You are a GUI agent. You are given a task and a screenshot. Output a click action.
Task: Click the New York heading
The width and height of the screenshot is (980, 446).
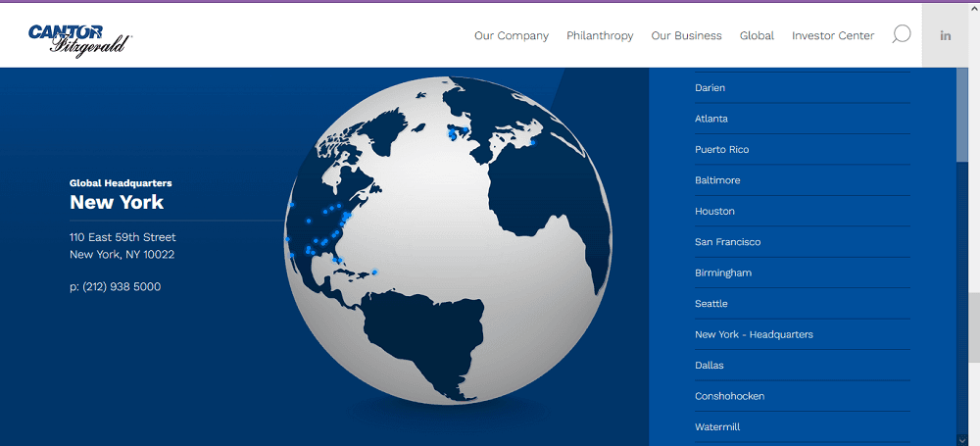point(117,202)
